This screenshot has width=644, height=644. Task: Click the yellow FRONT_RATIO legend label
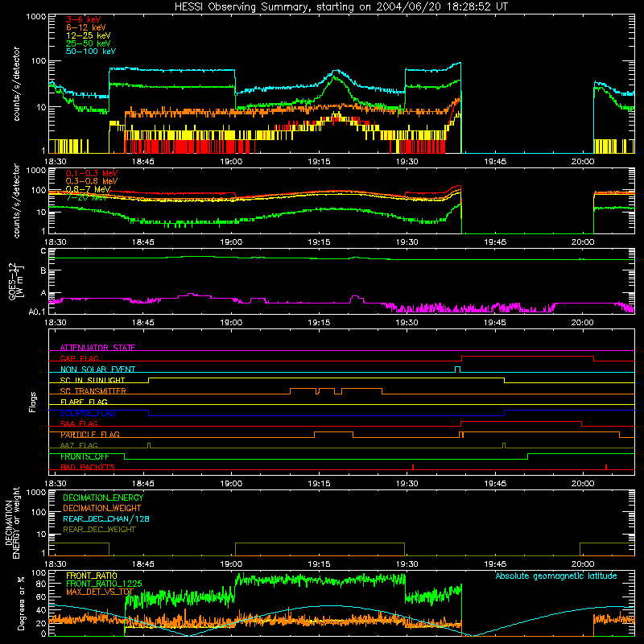[92, 576]
